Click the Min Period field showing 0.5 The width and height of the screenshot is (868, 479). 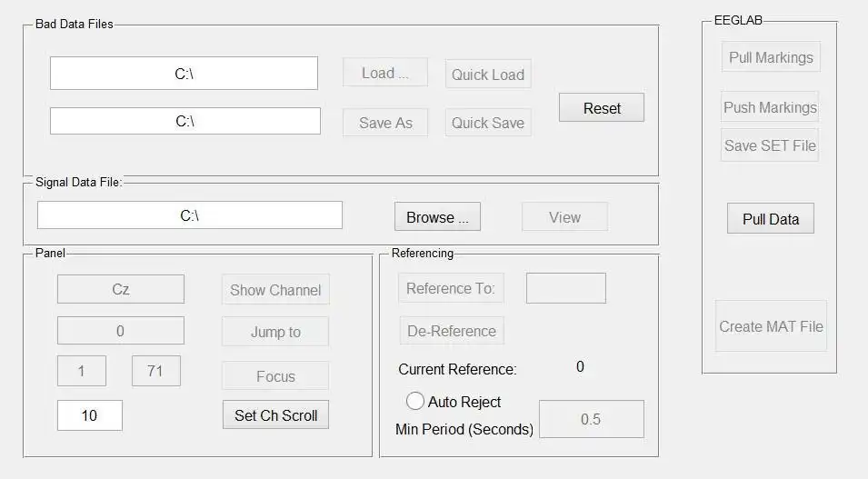pyautogui.click(x=591, y=419)
